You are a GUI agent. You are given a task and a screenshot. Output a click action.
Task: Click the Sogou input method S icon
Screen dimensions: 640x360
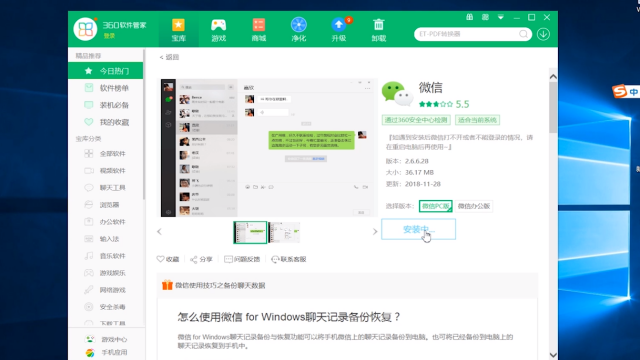click(x=620, y=91)
